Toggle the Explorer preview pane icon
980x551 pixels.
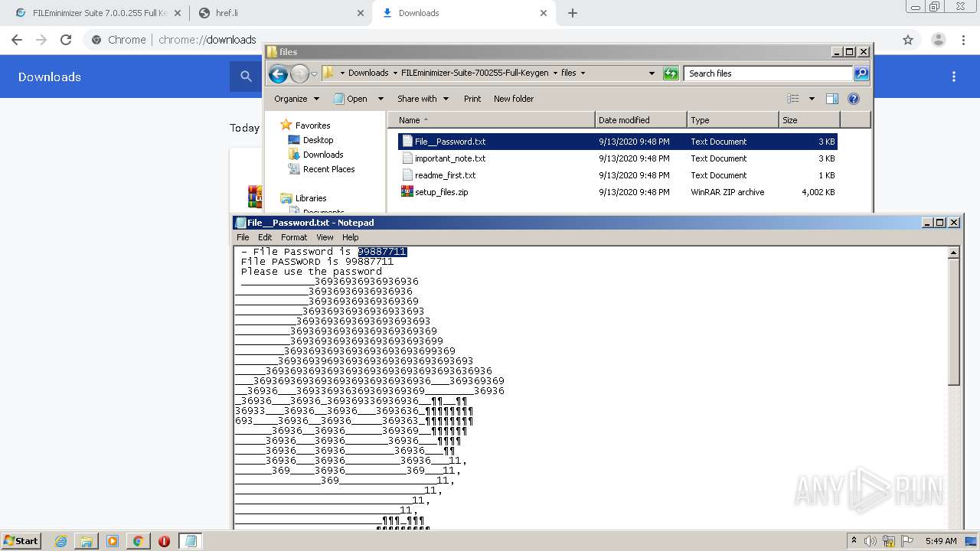(832, 99)
